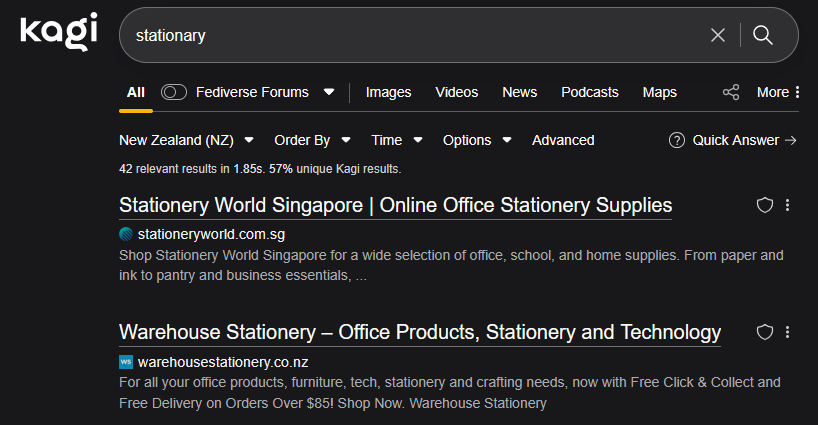This screenshot has height=425, width=818.
Task: Switch to the Images tab
Action: click(388, 92)
